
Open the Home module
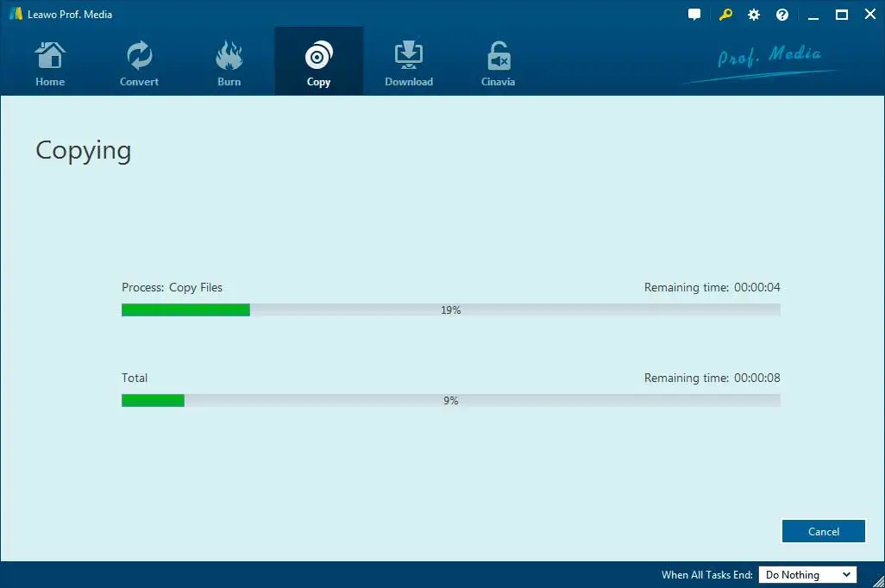click(50, 63)
